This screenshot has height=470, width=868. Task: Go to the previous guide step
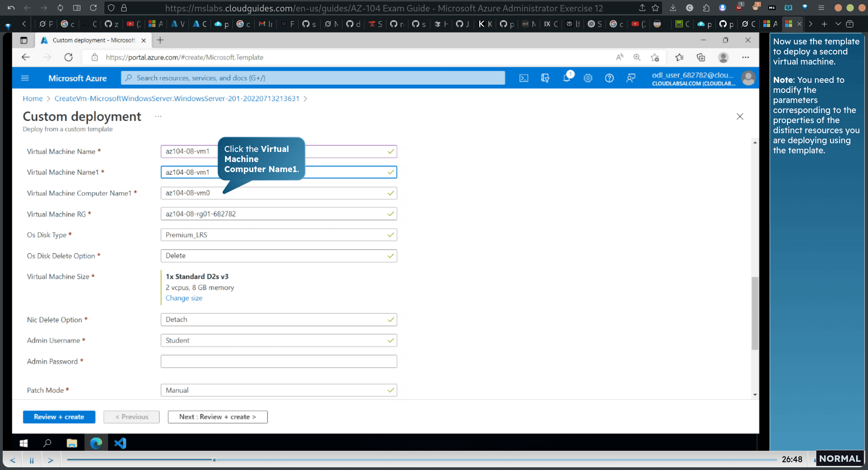pos(13,460)
